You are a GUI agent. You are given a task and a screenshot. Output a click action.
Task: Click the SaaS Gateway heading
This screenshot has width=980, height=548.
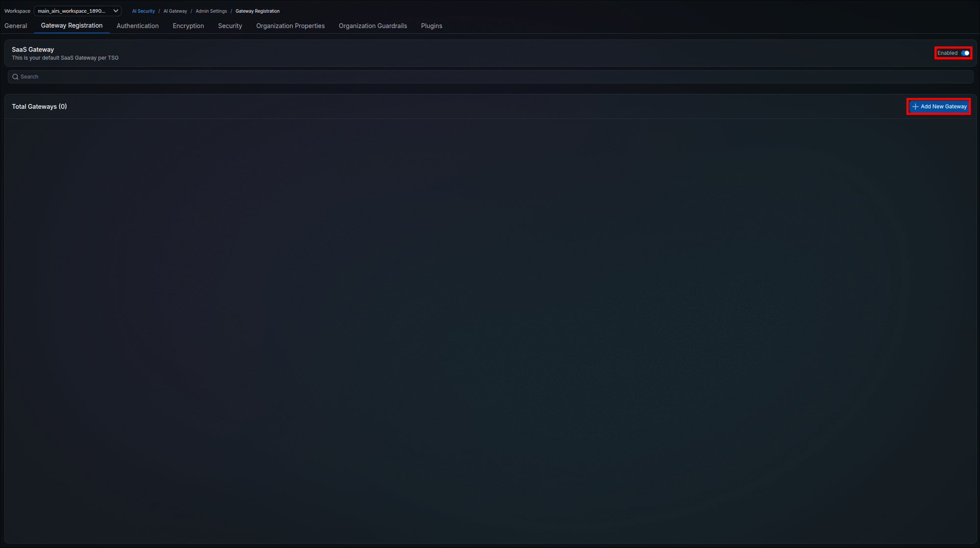point(33,50)
